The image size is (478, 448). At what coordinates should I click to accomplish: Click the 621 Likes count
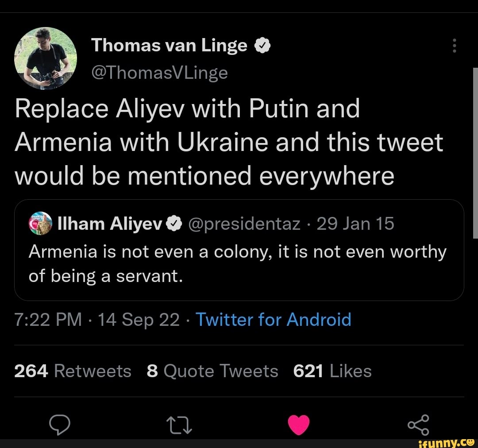click(x=332, y=371)
